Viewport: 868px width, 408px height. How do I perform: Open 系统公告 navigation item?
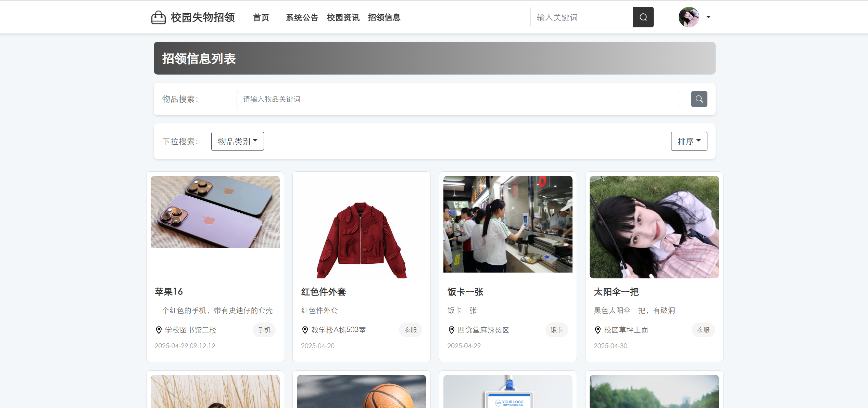[302, 17]
